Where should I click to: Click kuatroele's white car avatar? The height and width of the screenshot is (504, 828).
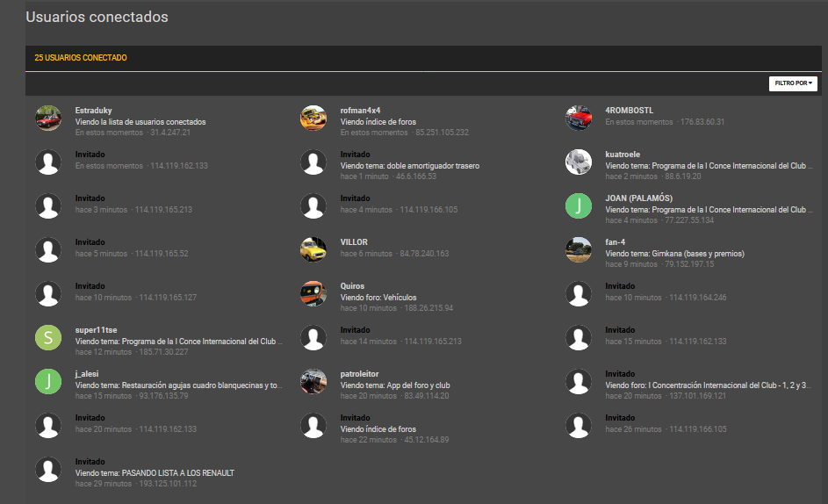tap(579, 162)
